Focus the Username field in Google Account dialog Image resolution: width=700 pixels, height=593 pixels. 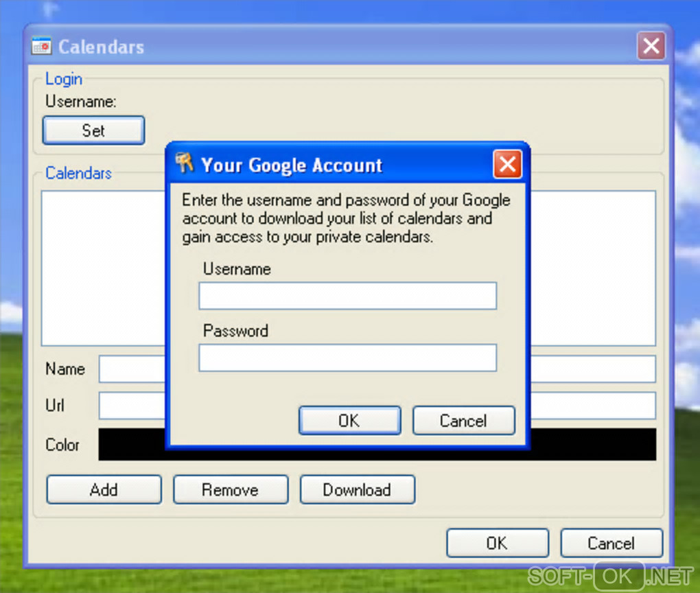click(348, 296)
